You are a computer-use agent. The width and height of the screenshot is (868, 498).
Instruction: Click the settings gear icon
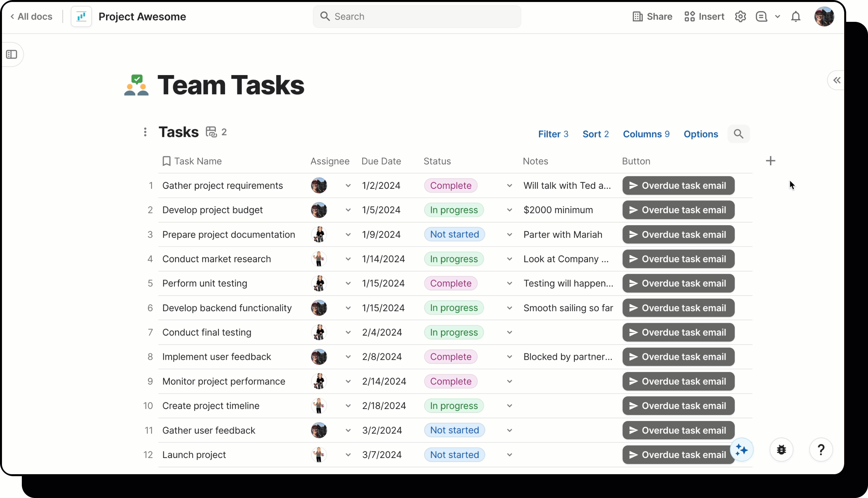[x=740, y=17]
